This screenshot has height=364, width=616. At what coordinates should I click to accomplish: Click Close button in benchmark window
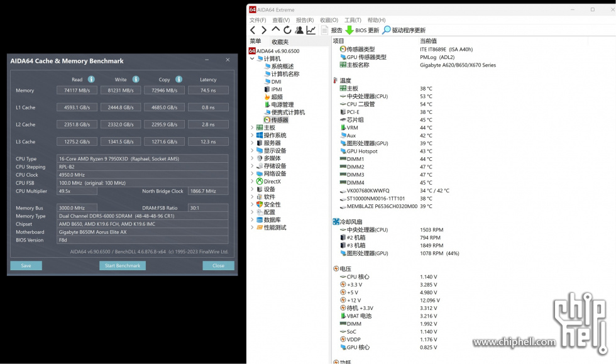pos(219,266)
